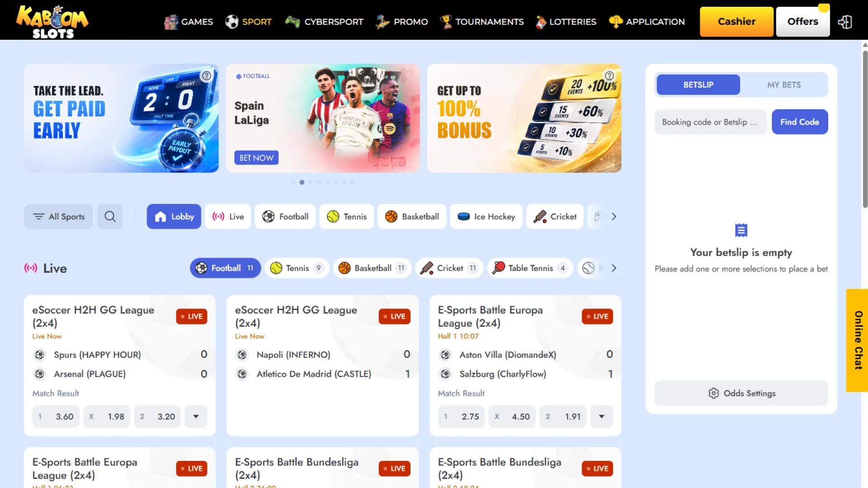Image resolution: width=868 pixels, height=488 pixels.
Task: Filter live events by Cricket 11
Action: click(449, 268)
